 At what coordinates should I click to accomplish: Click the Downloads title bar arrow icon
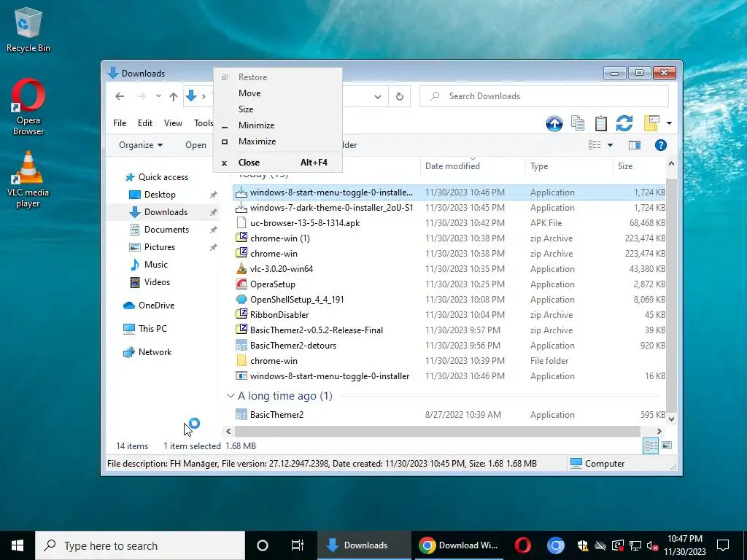113,73
